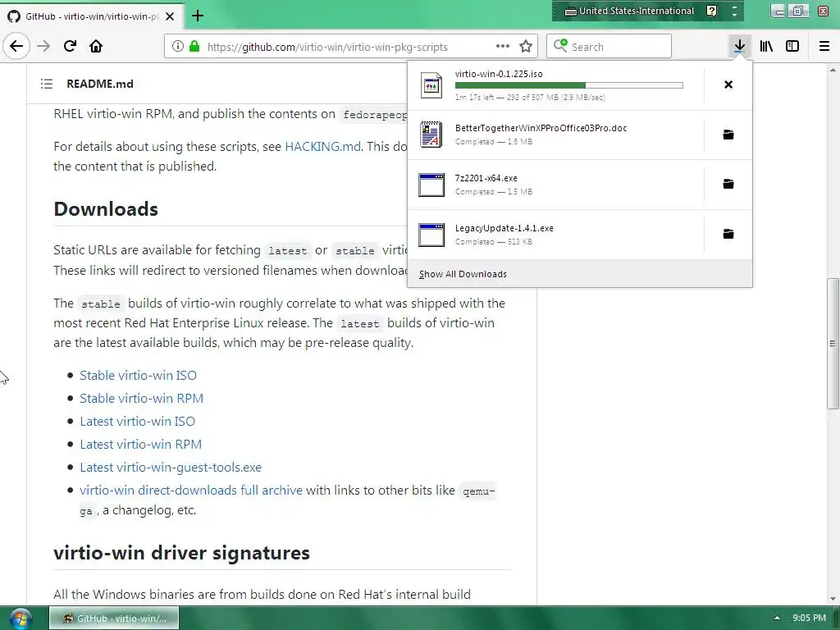The height and width of the screenshot is (630, 840).
Task: Open Stable virtio-win ISO link
Action: pos(138,376)
